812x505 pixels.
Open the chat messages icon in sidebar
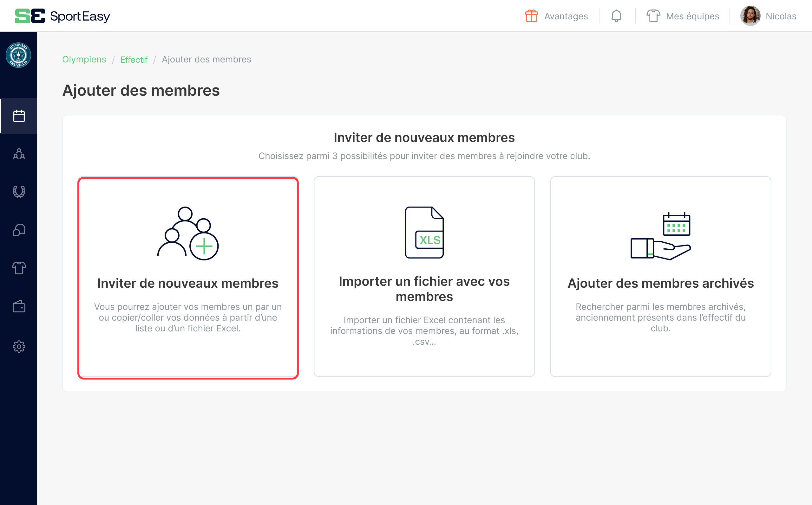(18, 230)
